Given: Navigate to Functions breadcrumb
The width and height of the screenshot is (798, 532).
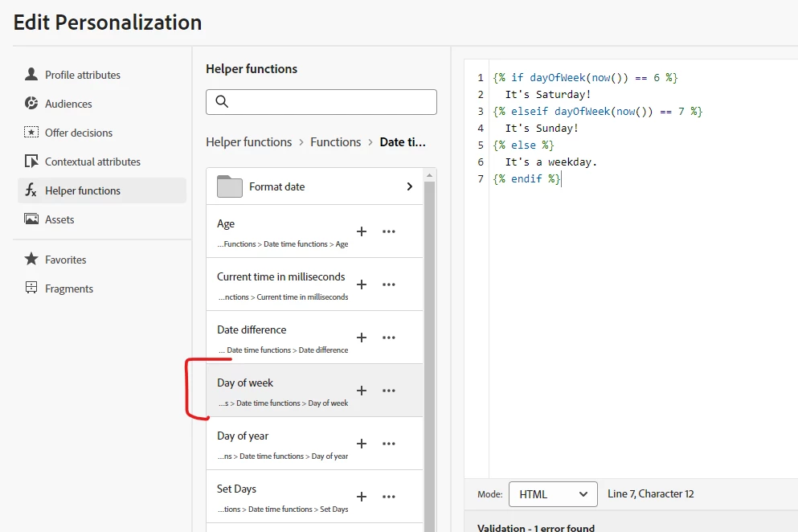Looking at the screenshot, I should pos(335,142).
